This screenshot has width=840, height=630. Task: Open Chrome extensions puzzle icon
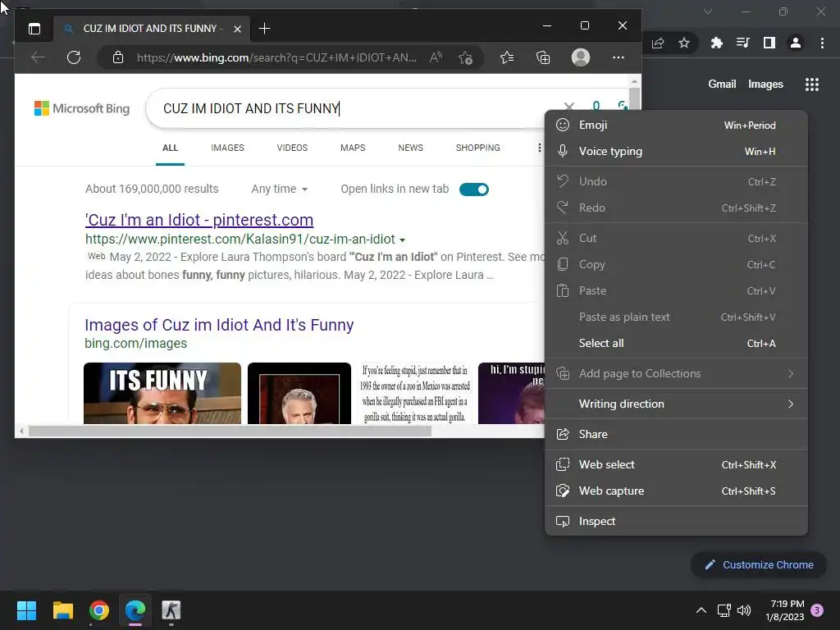coord(716,43)
